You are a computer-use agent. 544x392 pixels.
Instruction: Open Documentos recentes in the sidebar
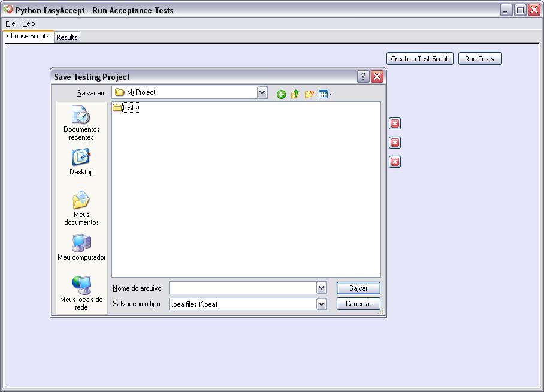coord(81,123)
